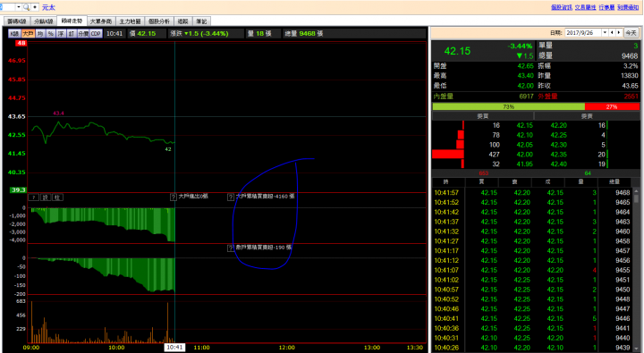Viewport: 644px width, 353px height.
Task: Click the large 42.15 current price
Action: pos(457,51)
